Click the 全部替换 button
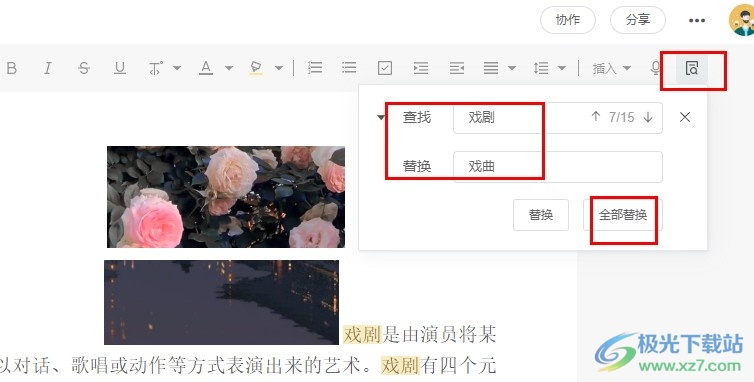The image size is (754, 382). 623,215
